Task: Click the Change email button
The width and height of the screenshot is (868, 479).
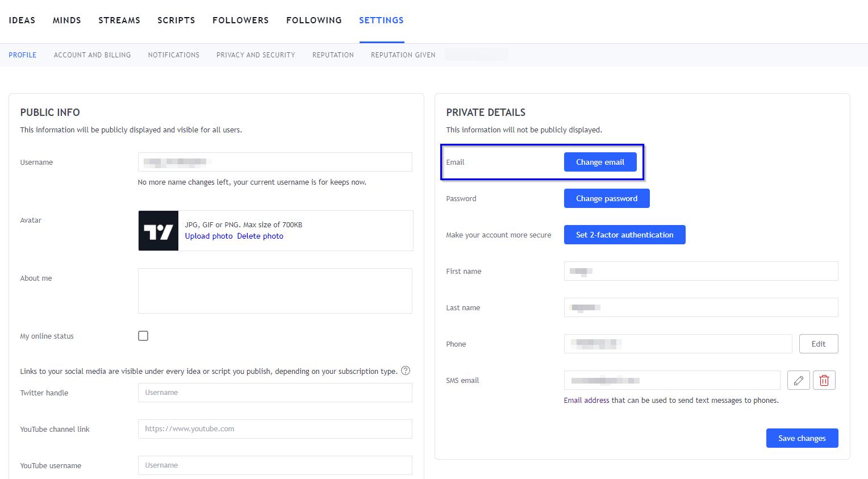Action: click(600, 161)
